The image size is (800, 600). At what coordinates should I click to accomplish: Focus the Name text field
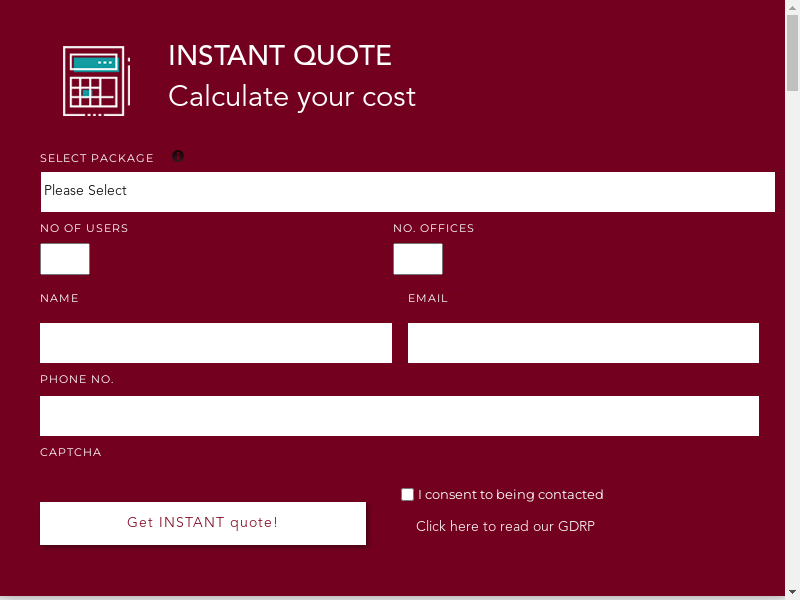[x=216, y=343]
